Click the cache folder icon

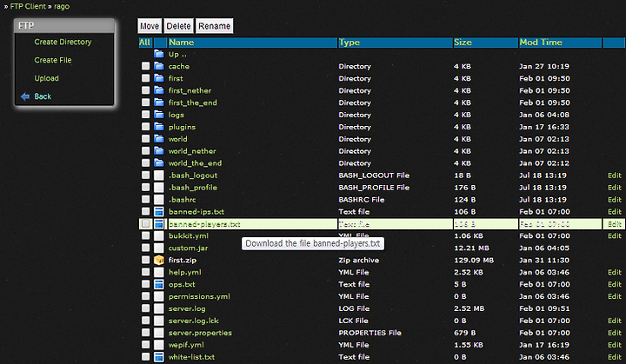click(159, 66)
